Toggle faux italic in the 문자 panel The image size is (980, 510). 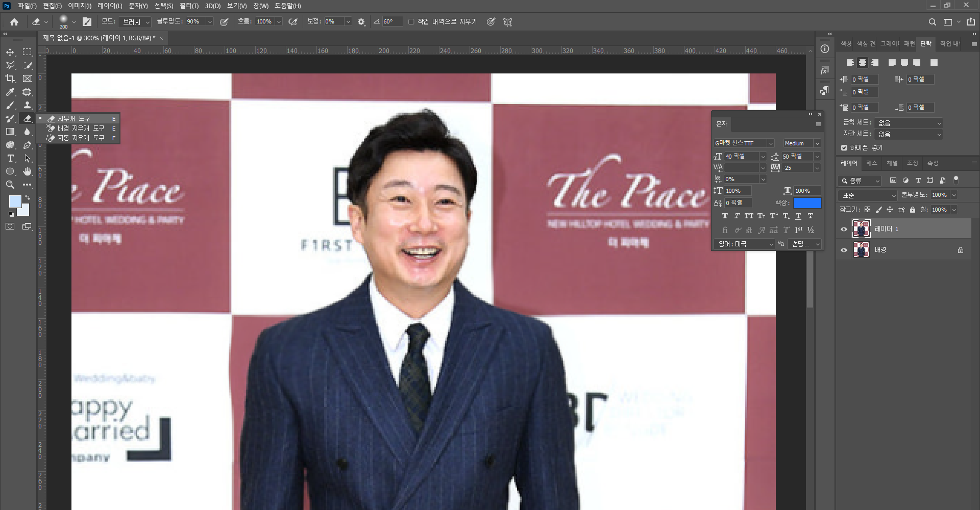[737, 216]
